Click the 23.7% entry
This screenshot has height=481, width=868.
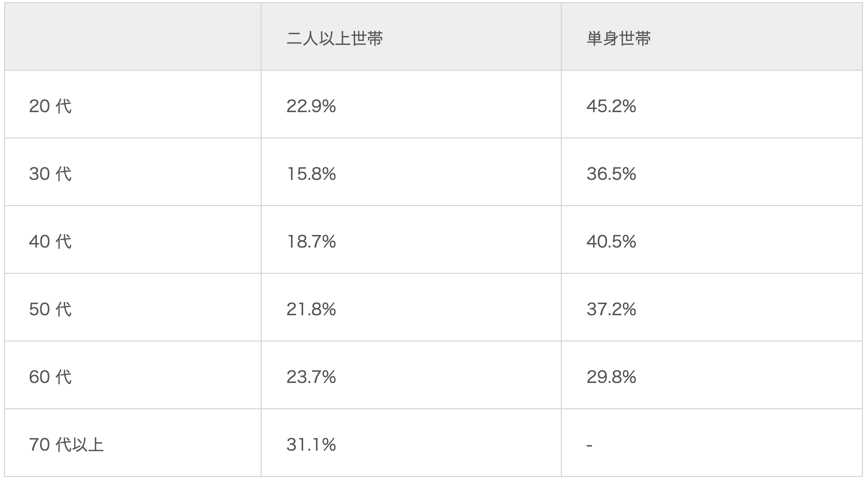click(311, 377)
